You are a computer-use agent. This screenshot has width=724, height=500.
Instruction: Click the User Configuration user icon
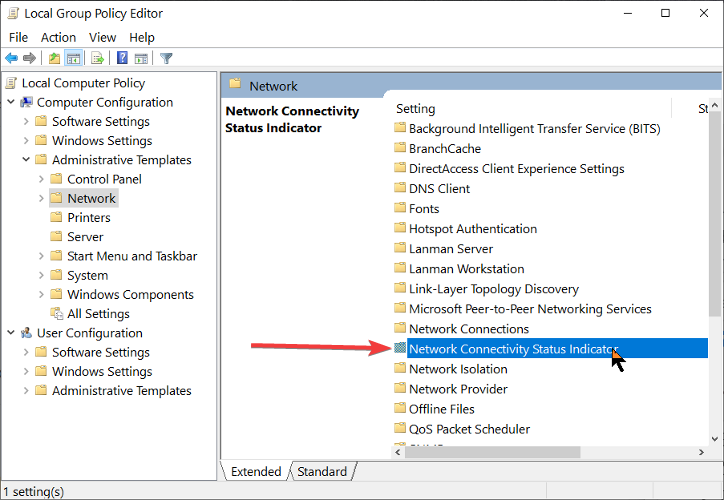coord(27,333)
